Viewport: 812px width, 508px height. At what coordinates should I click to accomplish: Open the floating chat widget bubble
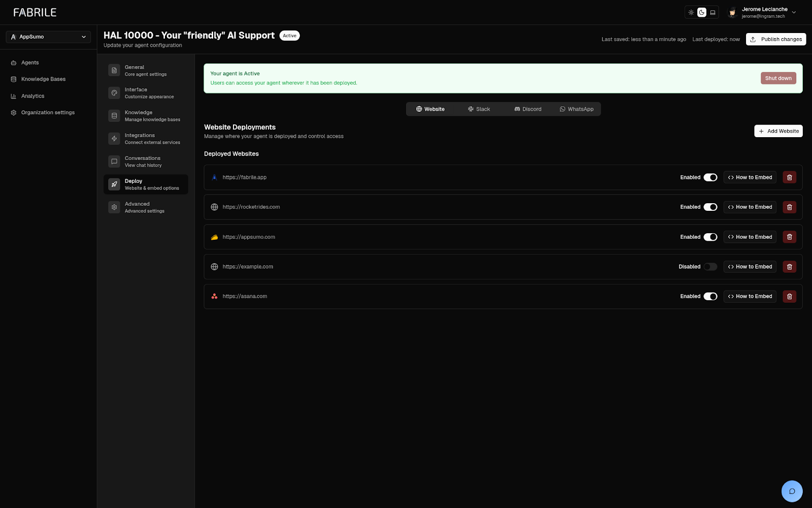click(792, 491)
